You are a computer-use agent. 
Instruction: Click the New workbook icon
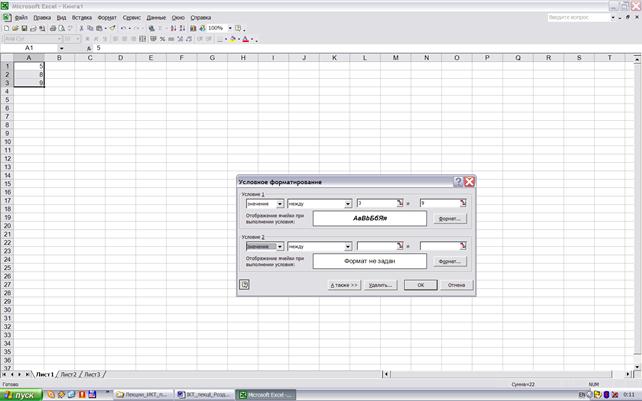(x=6, y=28)
